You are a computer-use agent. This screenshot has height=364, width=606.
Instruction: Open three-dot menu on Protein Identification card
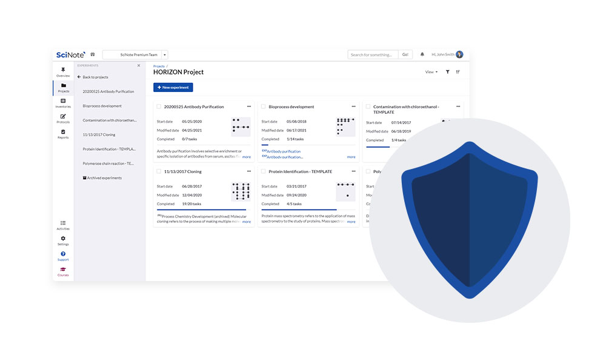click(353, 171)
